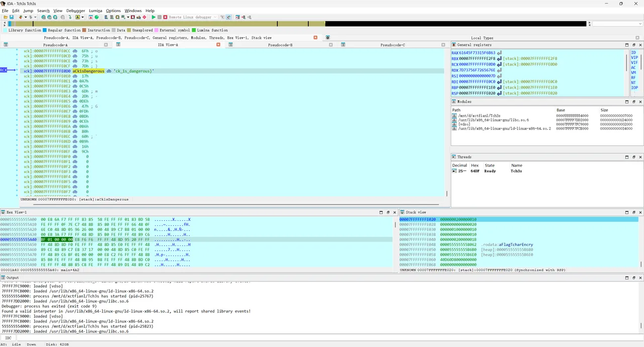Click the green circle toolbar icon
Viewport: 644px width, 347px height.
pos(97,17)
